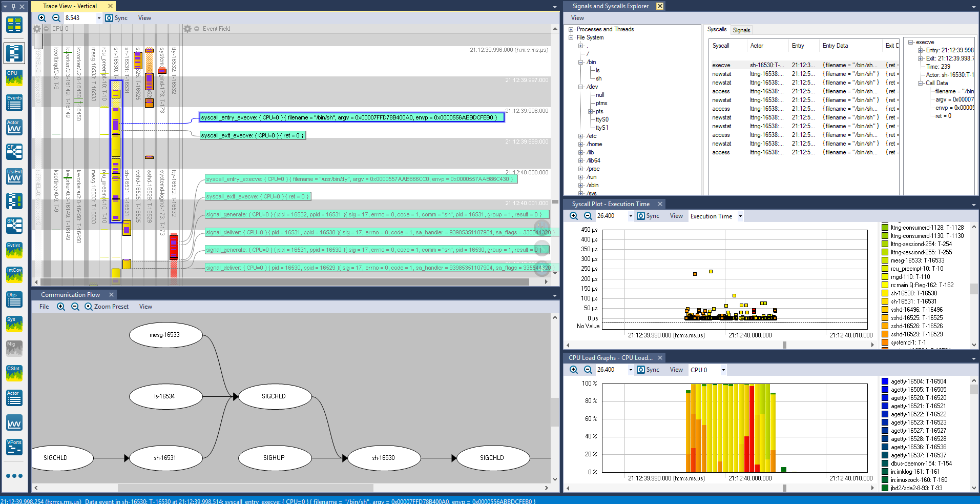The image size is (980, 504).
Task: Open the IntCov view icon
Action: tap(14, 275)
